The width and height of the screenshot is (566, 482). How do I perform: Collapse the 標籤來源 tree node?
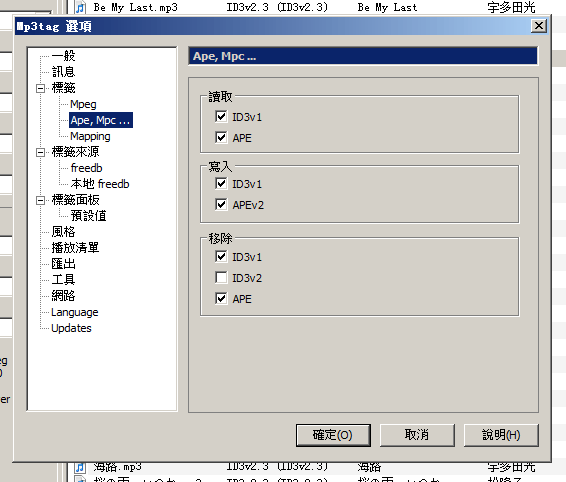[40, 152]
